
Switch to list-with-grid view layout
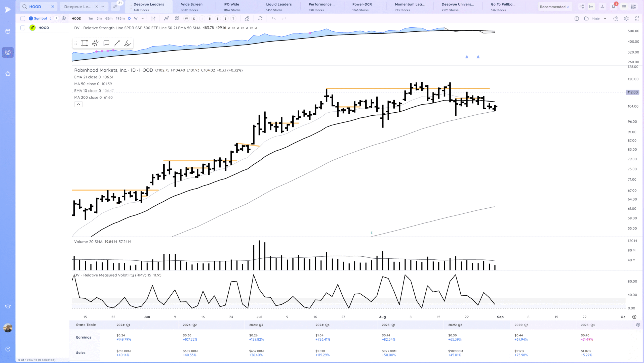click(x=633, y=7)
